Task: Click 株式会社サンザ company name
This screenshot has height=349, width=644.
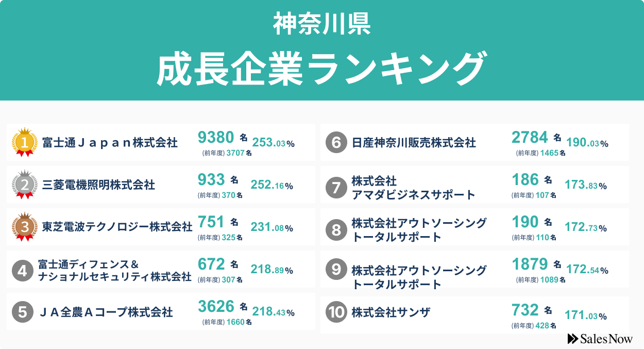Action: (x=391, y=312)
